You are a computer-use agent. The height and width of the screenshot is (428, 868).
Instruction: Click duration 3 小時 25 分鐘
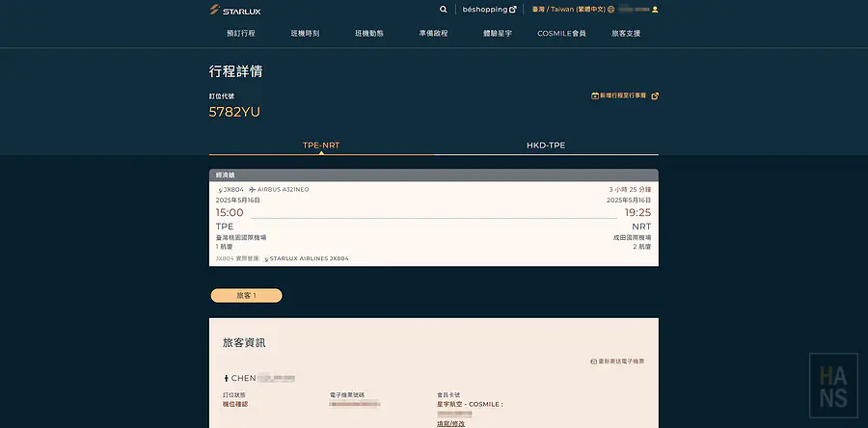[630, 190]
